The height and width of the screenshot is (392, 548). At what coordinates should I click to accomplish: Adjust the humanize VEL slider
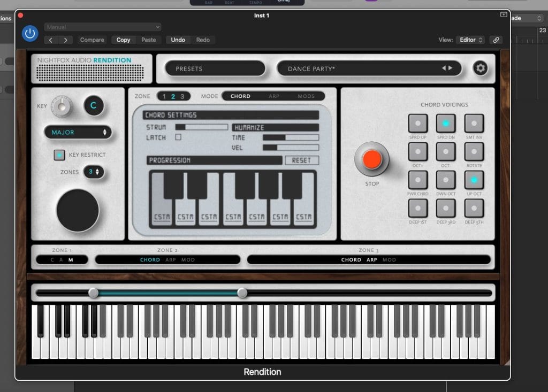click(291, 148)
